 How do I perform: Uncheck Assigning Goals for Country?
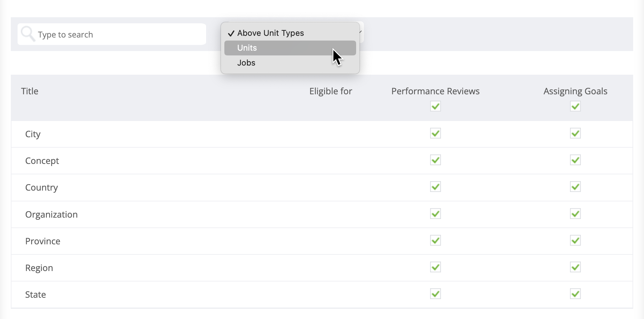[x=575, y=187]
